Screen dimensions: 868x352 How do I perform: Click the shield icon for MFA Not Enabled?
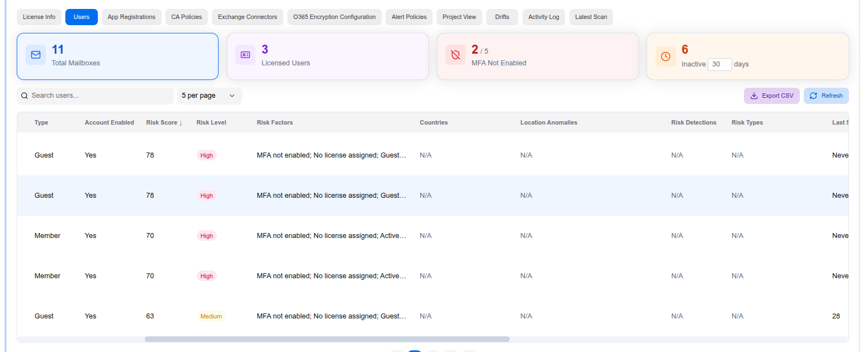456,55
